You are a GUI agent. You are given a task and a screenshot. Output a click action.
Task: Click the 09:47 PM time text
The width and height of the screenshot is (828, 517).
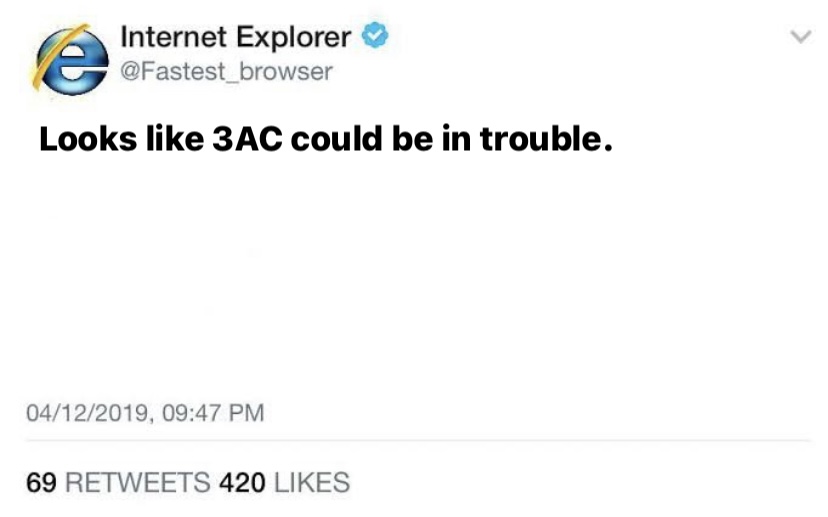pyautogui.click(x=213, y=412)
